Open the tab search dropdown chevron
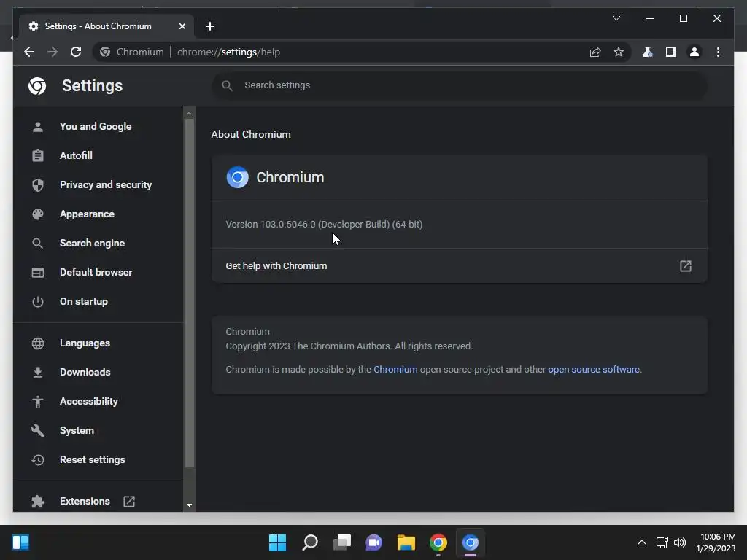 click(x=616, y=18)
